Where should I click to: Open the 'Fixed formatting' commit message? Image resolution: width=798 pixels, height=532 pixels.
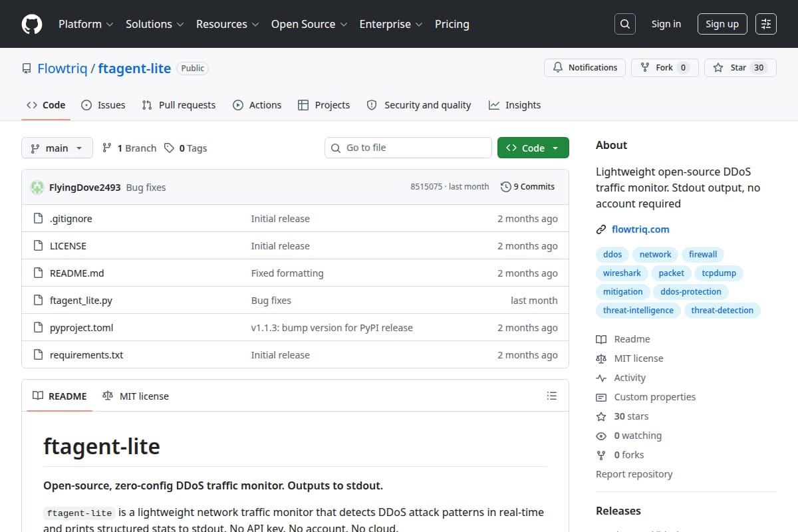tap(287, 273)
